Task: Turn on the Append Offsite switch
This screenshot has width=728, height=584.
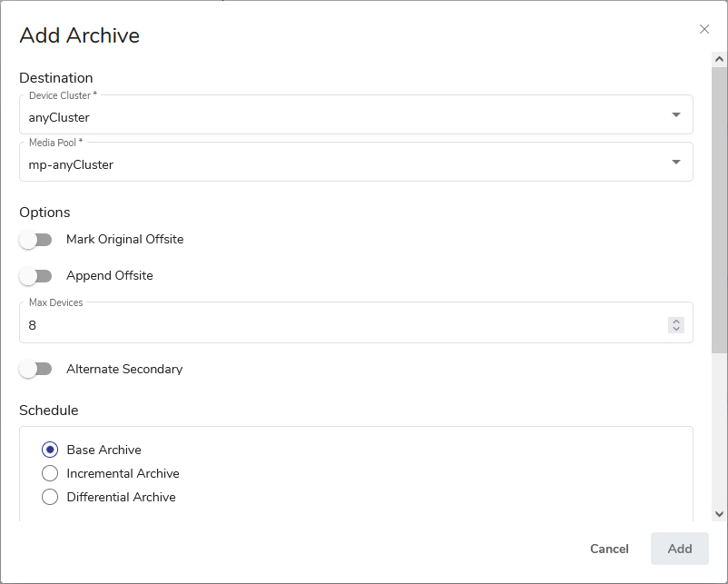Action: tap(36, 276)
